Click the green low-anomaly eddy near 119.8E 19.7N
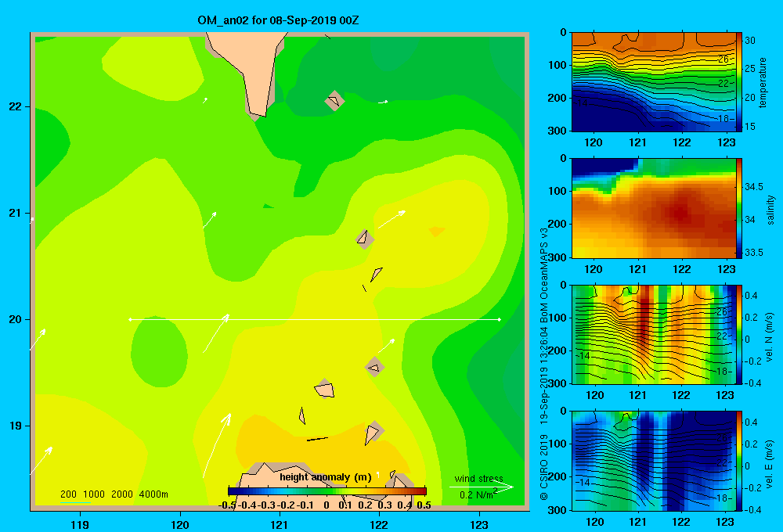This screenshot has width=783, height=532. pos(159,352)
